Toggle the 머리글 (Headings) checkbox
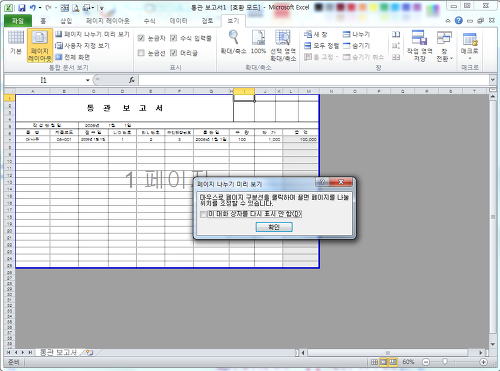 (173, 53)
